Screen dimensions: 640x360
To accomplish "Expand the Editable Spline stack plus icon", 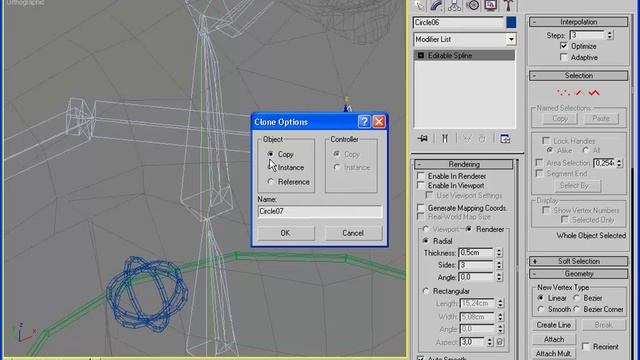I will click(x=421, y=56).
